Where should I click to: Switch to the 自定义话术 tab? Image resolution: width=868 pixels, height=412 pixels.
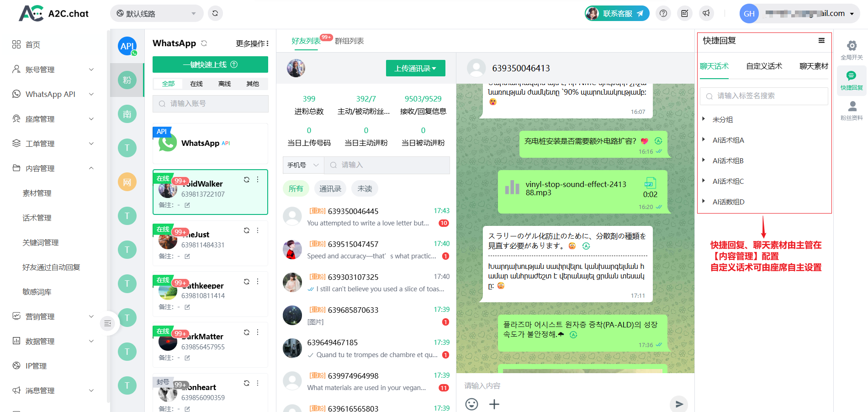tap(764, 66)
